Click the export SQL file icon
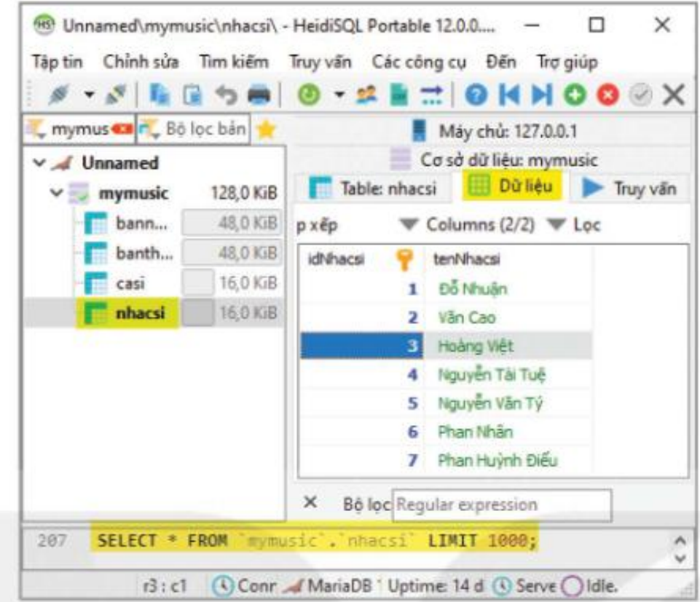The image size is (700, 602). click(399, 95)
